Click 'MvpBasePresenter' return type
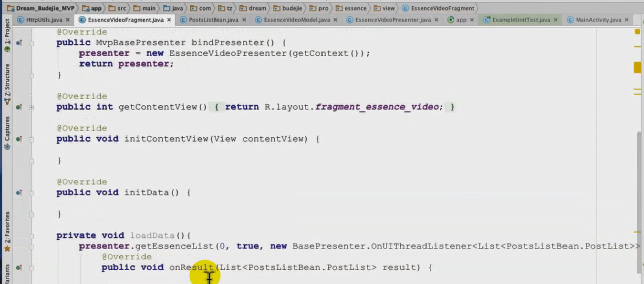This screenshot has height=284, width=644. click(140, 43)
